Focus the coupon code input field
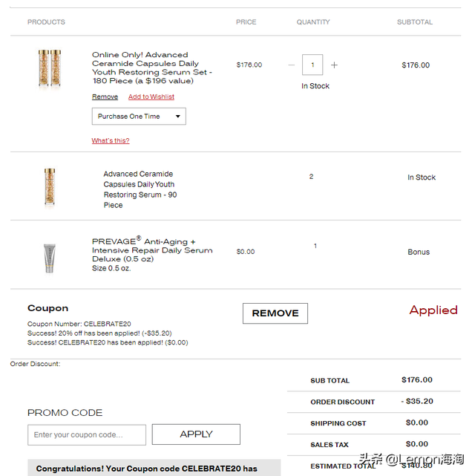Image resolution: width=475 pixels, height=476 pixels. click(87, 434)
